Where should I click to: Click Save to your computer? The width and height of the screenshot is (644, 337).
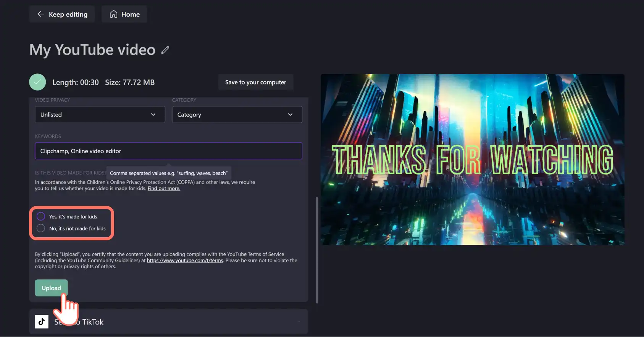(256, 82)
